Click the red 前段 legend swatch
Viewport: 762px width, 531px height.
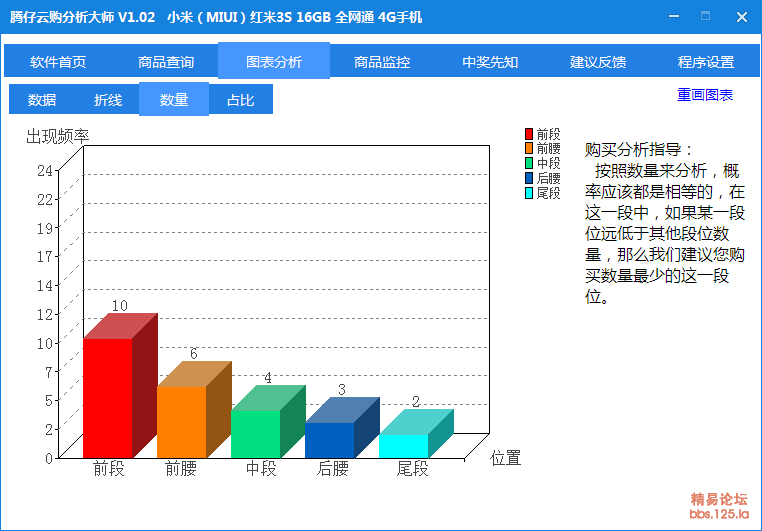529,134
